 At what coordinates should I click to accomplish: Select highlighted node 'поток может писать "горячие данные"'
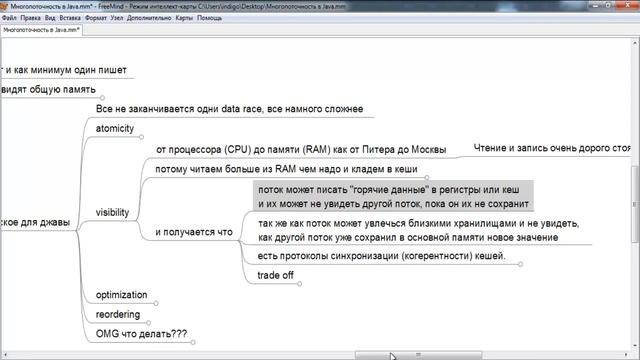click(393, 196)
